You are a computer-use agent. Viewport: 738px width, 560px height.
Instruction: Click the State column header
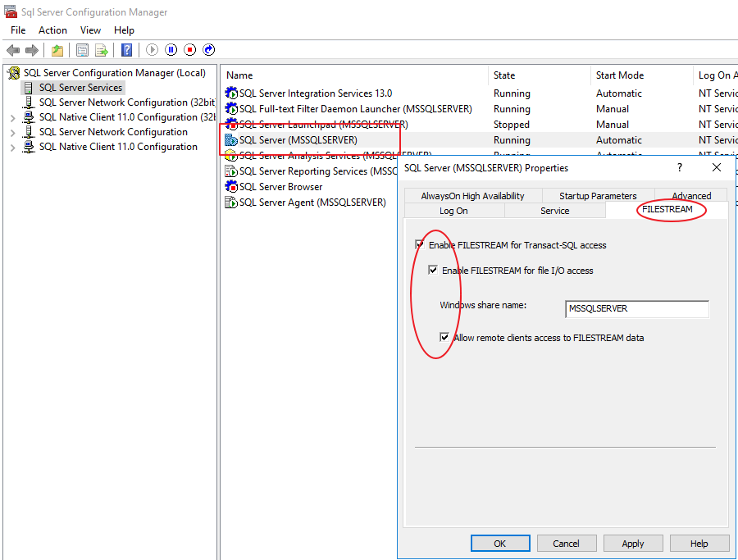[x=540, y=75]
